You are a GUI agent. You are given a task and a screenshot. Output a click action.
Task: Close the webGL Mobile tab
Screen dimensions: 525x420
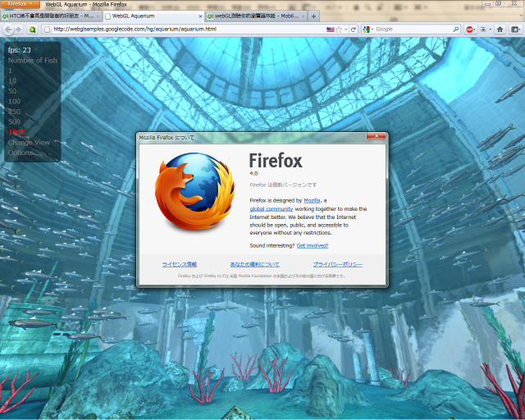(303, 16)
